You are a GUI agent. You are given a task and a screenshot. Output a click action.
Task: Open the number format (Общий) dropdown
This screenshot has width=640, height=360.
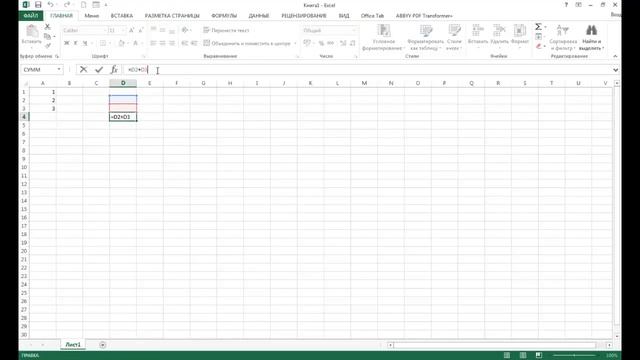[x=354, y=31]
